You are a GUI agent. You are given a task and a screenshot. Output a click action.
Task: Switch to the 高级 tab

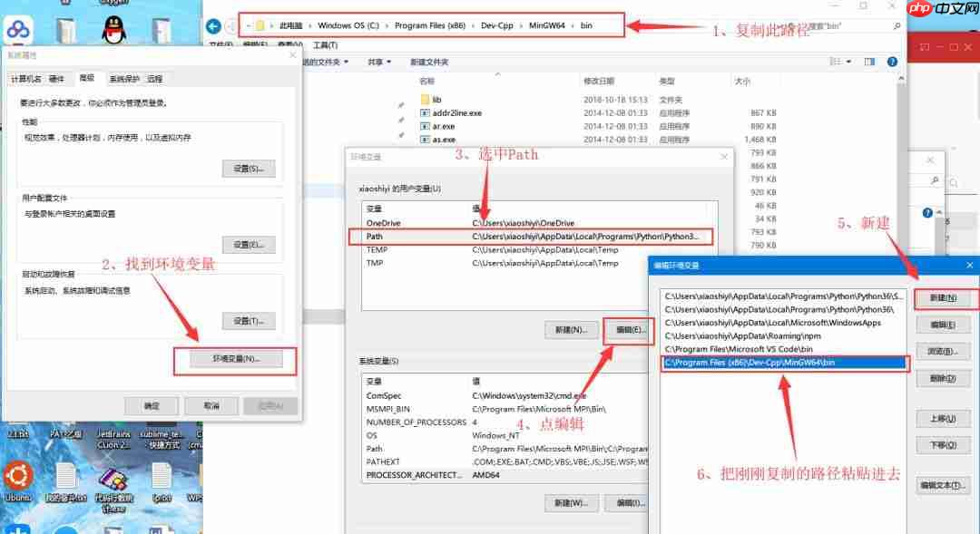(x=87, y=78)
